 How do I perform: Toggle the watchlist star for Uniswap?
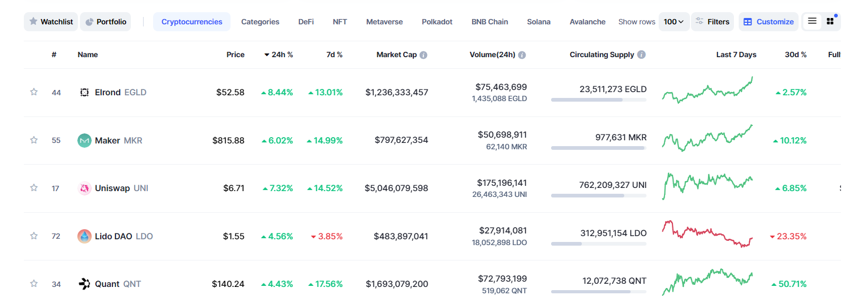pyautogui.click(x=34, y=188)
